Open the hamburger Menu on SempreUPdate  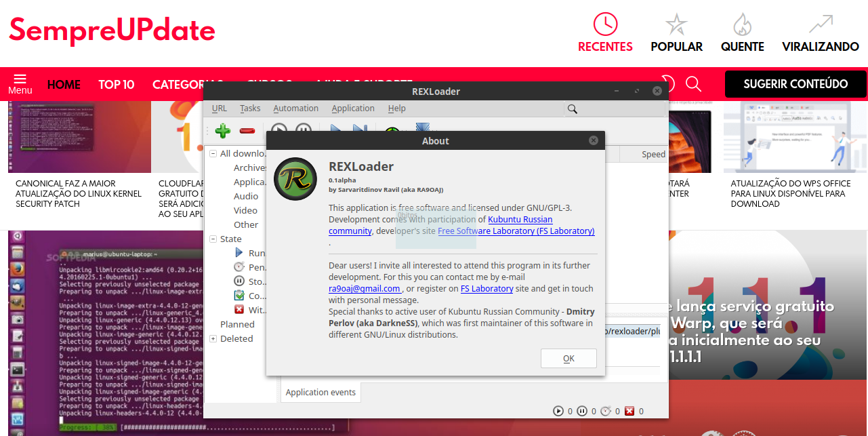coord(20,83)
